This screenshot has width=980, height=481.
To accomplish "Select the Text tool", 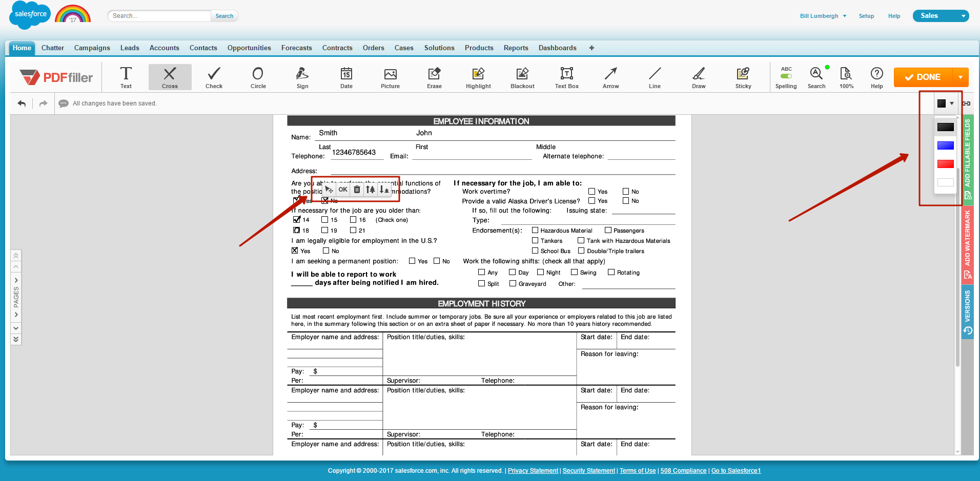I will 126,77.
